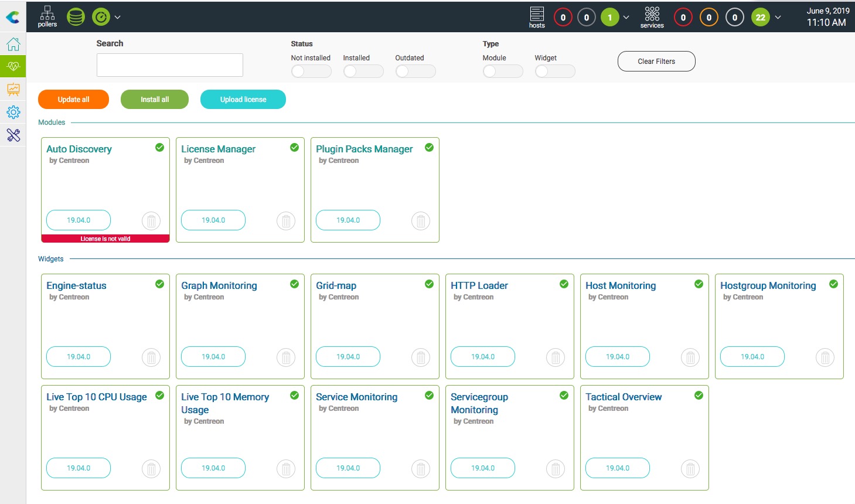Open the Administration tools sidebar icon
This screenshot has width=855, height=504.
tap(13, 135)
